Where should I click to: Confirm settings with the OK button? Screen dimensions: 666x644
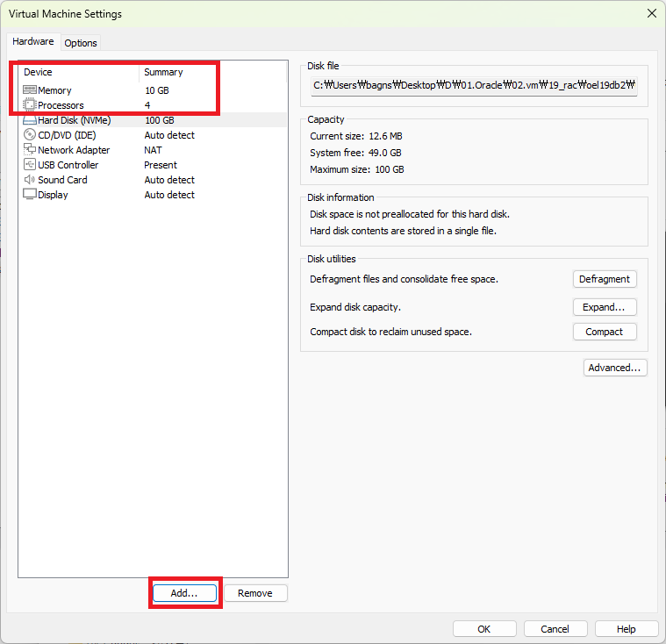pyautogui.click(x=484, y=629)
